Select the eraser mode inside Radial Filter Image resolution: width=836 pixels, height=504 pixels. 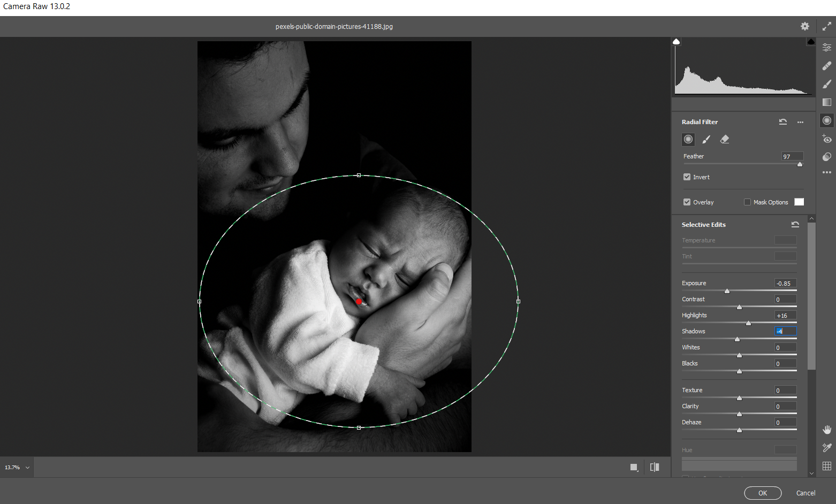725,139
